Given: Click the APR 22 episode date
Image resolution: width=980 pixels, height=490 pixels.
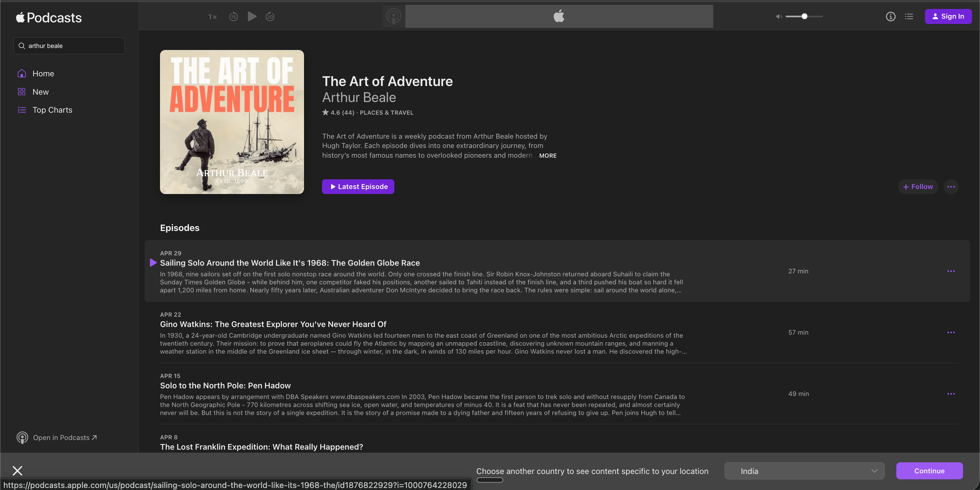Looking at the screenshot, I should tap(170, 315).
